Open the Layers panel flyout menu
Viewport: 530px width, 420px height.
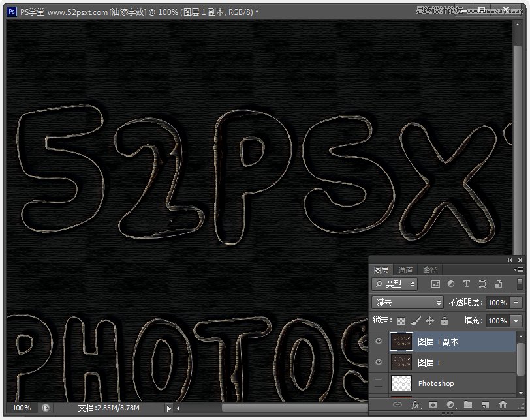518,270
